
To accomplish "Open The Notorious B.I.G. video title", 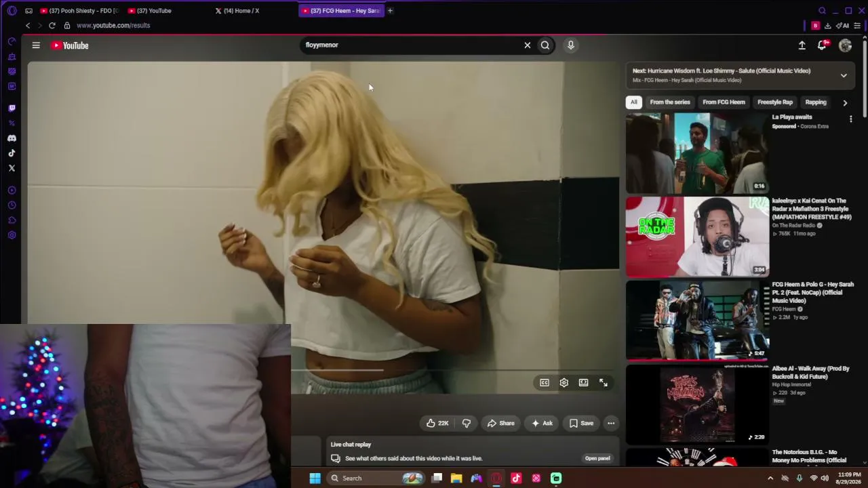I will [x=809, y=456].
